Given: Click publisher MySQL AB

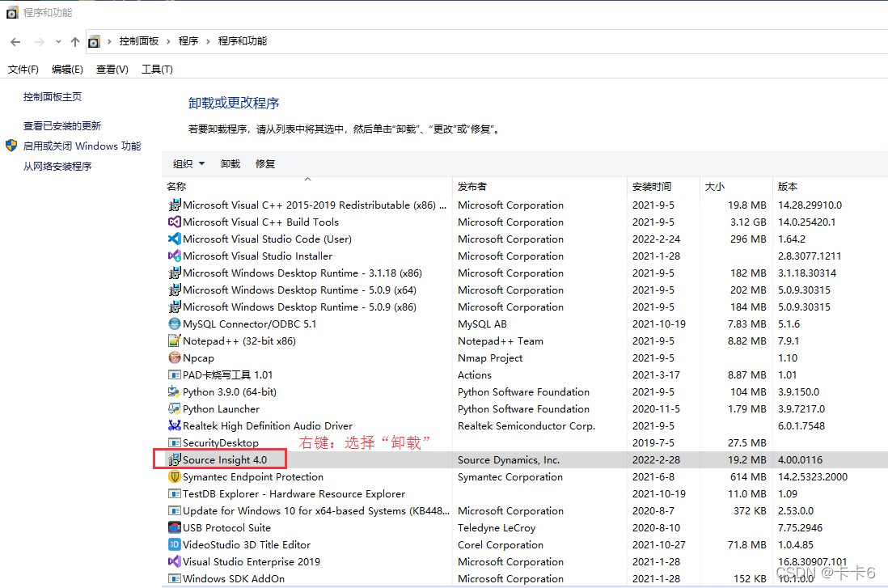Looking at the screenshot, I should pos(482,324).
